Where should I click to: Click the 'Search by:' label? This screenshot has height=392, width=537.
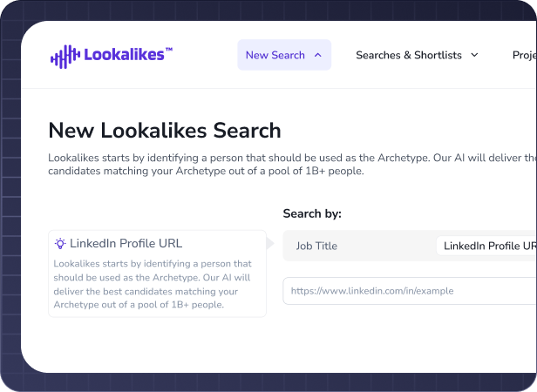click(312, 213)
